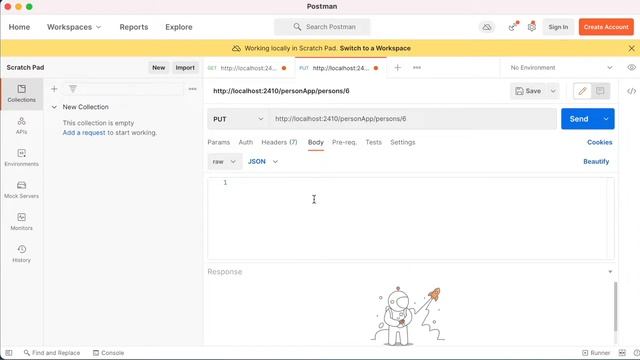Switch to the Headers (7) tab
This screenshot has width=640, height=360.
point(279,142)
